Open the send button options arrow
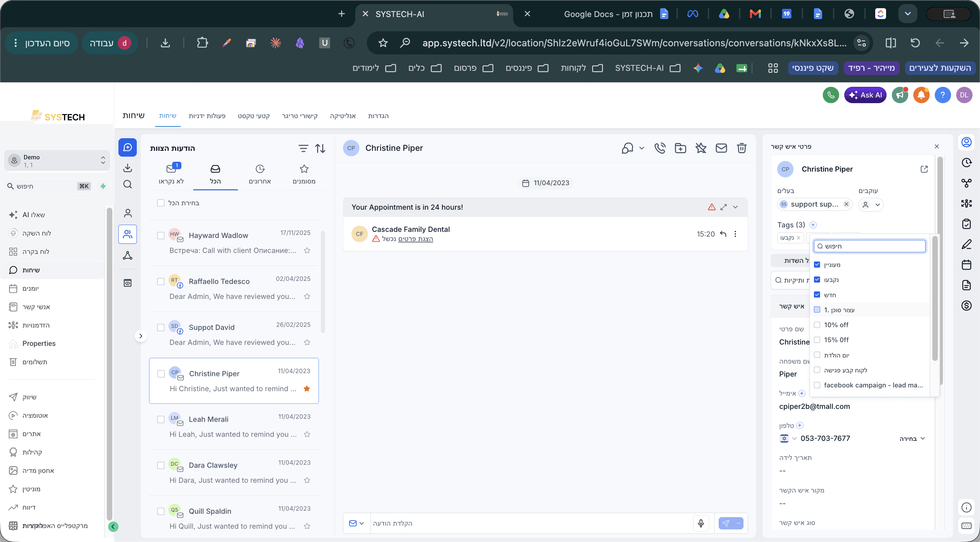Image resolution: width=980 pixels, height=542 pixels. pyautogui.click(x=738, y=523)
